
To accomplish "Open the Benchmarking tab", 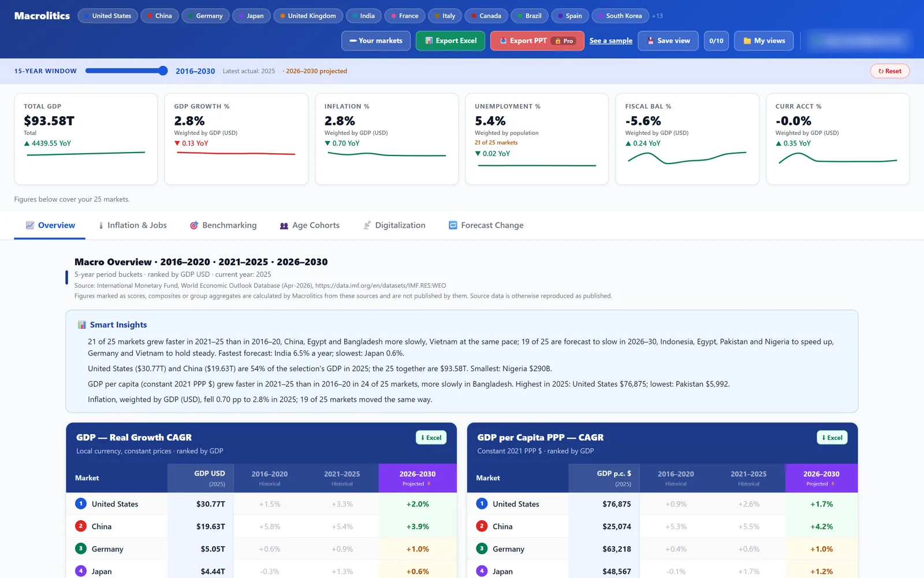I will [223, 225].
